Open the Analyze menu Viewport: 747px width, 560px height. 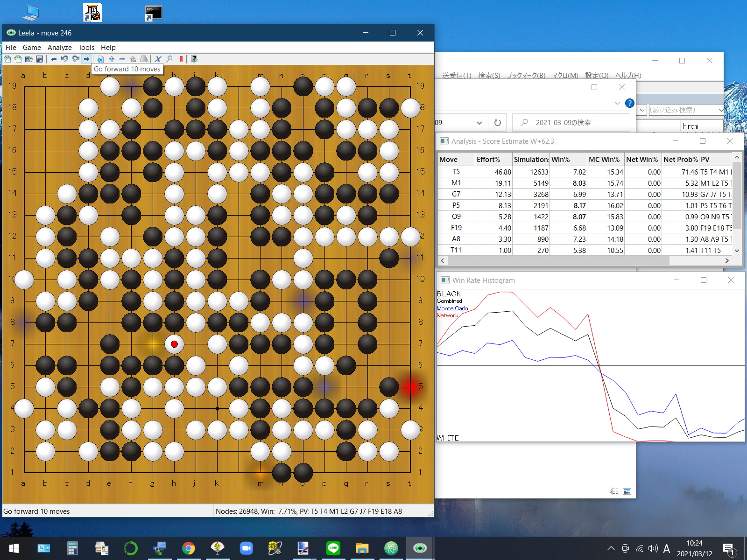click(x=59, y=47)
